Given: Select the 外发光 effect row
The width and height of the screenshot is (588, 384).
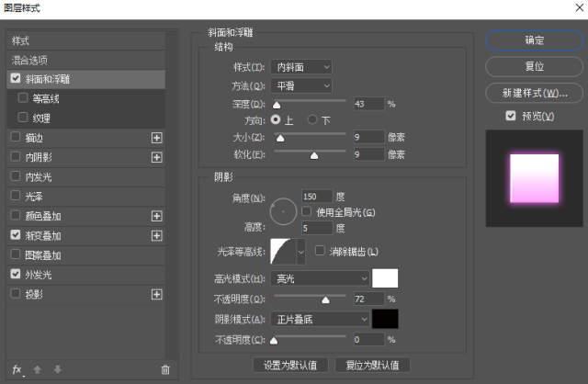Looking at the screenshot, I should point(85,275).
